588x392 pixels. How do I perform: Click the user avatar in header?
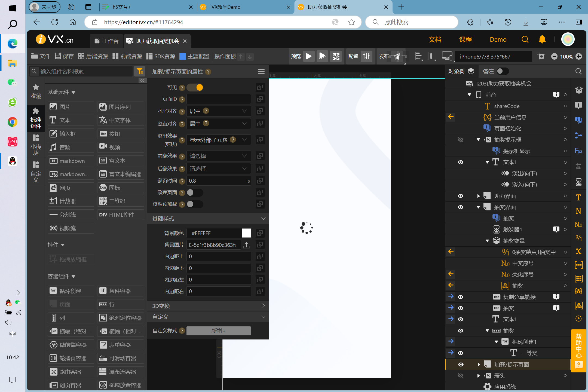click(x=568, y=39)
